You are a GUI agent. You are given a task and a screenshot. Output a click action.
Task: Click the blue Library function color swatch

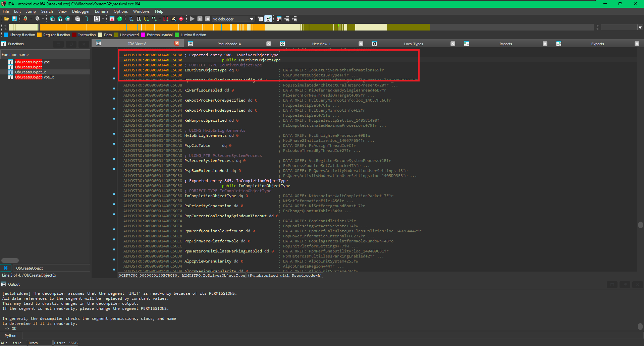click(x=6, y=35)
